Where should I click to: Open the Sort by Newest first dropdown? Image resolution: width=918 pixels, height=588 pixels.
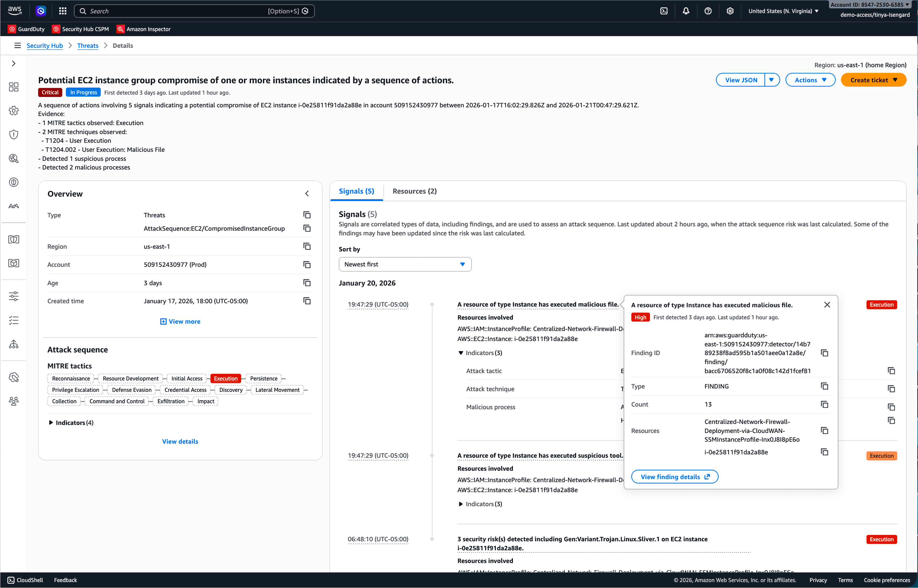[405, 264]
